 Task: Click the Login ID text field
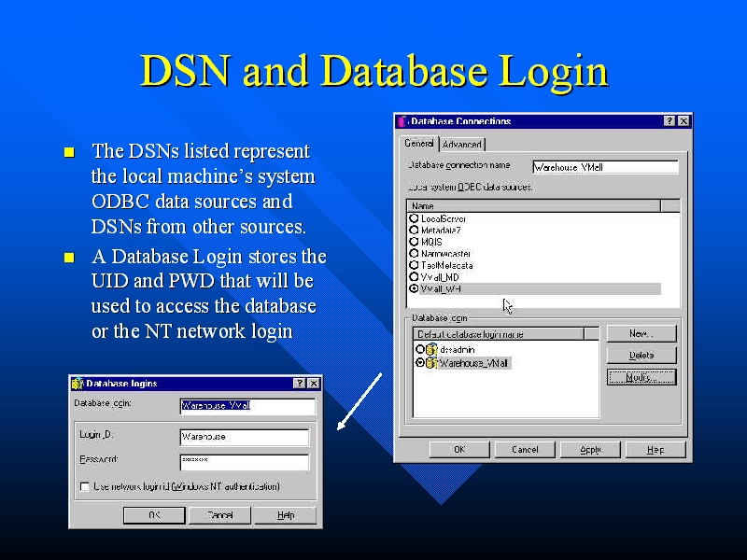pos(244,437)
